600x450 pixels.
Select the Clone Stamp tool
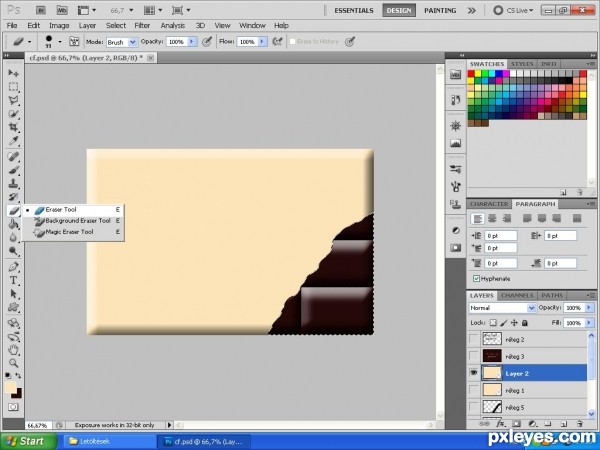pos(13,184)
